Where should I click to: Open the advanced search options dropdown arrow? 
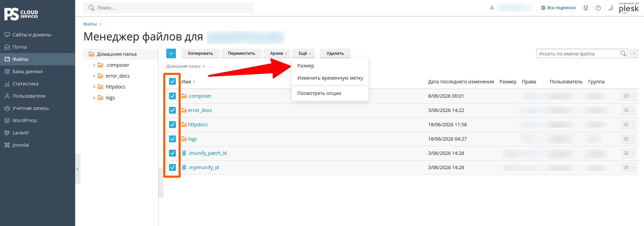634,53
